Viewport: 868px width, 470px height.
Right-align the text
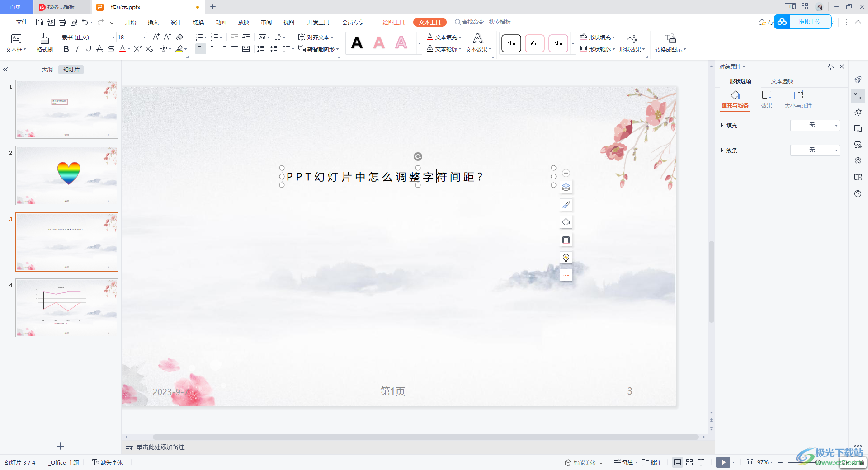coord(223,49)
